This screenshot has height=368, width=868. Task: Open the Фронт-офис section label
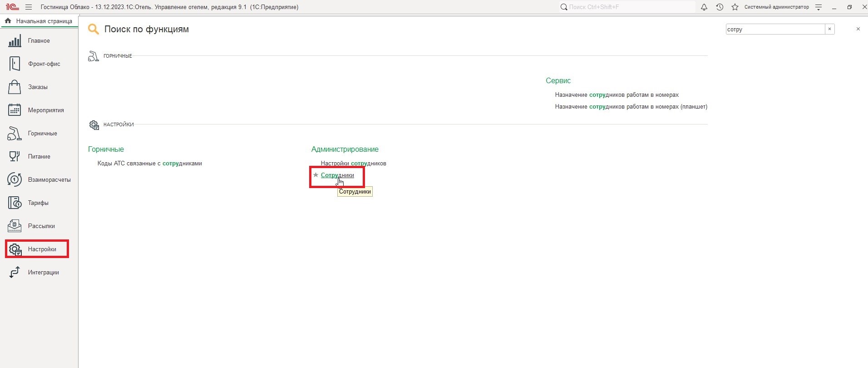[x=44, y=64]
